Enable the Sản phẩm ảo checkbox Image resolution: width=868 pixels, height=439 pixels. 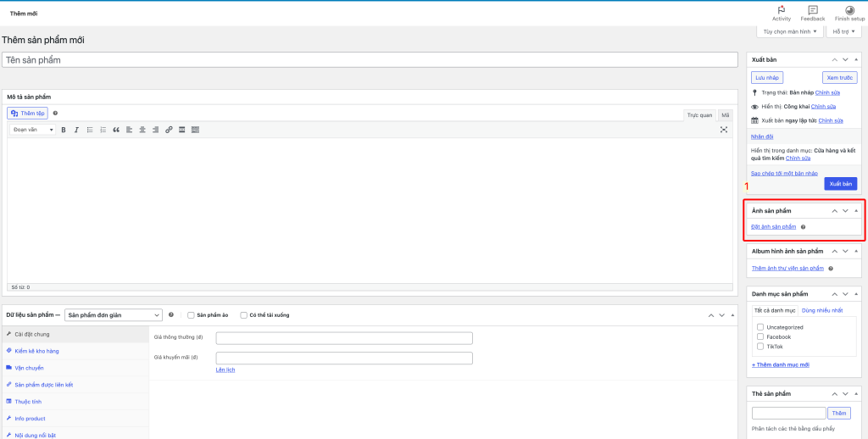pyautogui.click(x=191, y=314)
